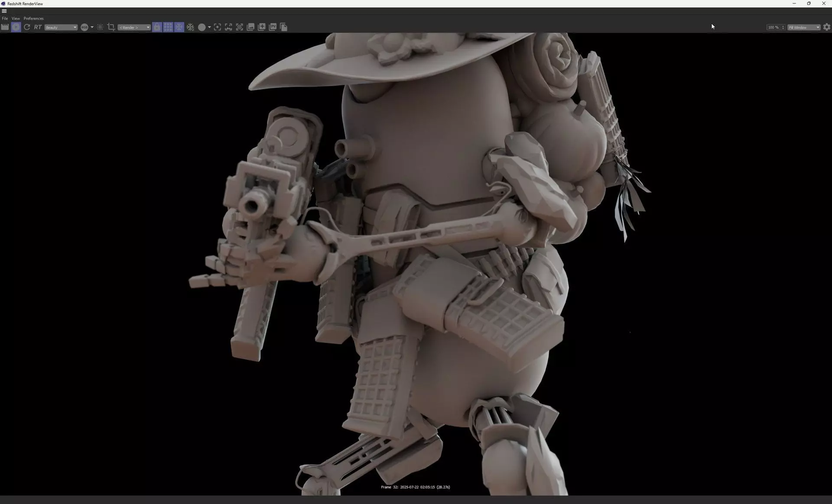Viewport: 832px width, 504px height.
Task: Click the RGB channel button
Action: coord(84,27)
